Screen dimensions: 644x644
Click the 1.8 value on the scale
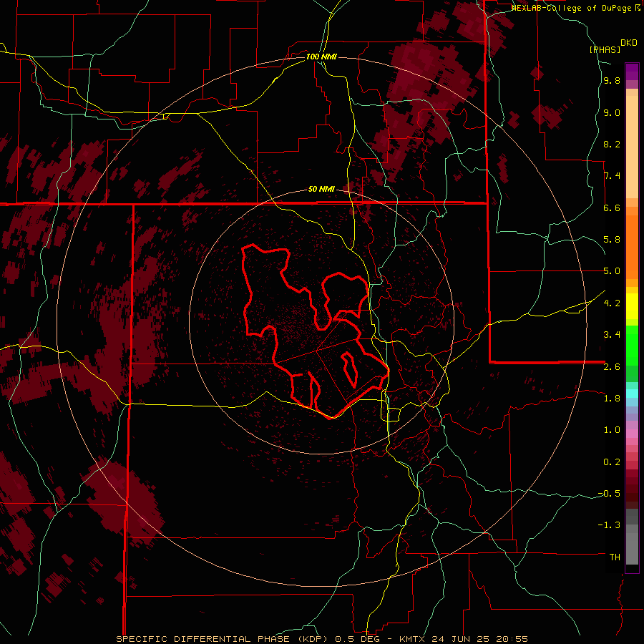coord(612,399)
